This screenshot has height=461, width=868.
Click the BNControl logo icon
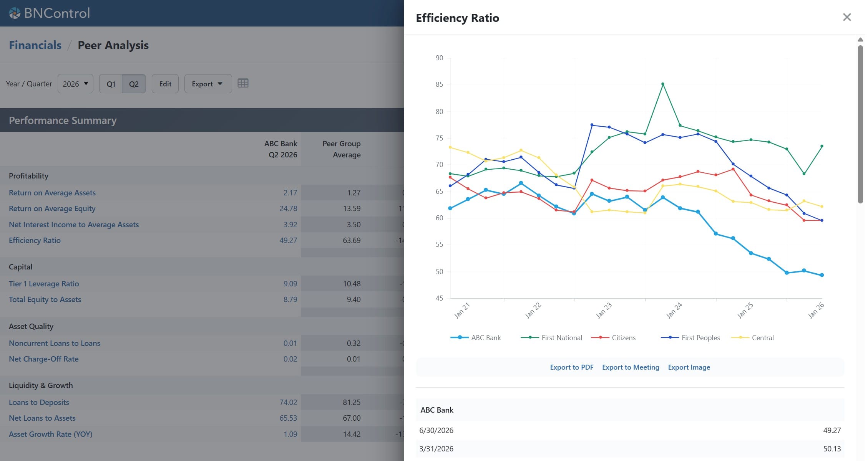(15, 13)
